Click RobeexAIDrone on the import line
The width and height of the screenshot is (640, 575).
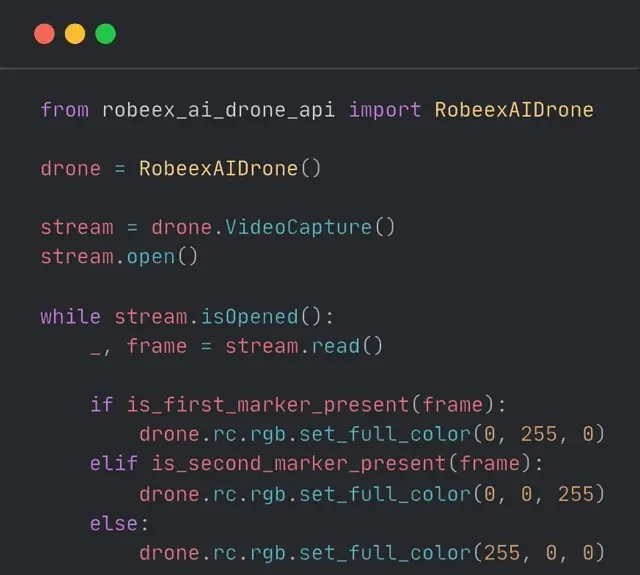pos(514,110)
